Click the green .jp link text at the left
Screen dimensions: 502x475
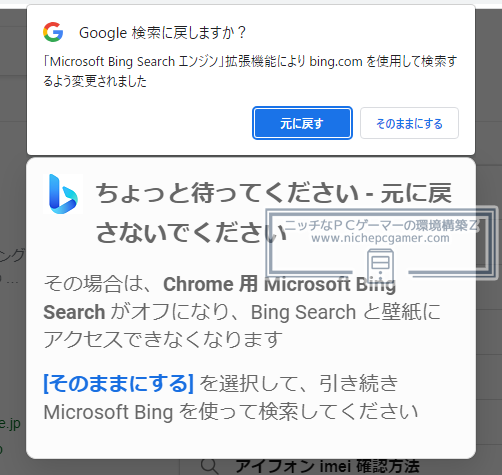[x=10, y=423]
